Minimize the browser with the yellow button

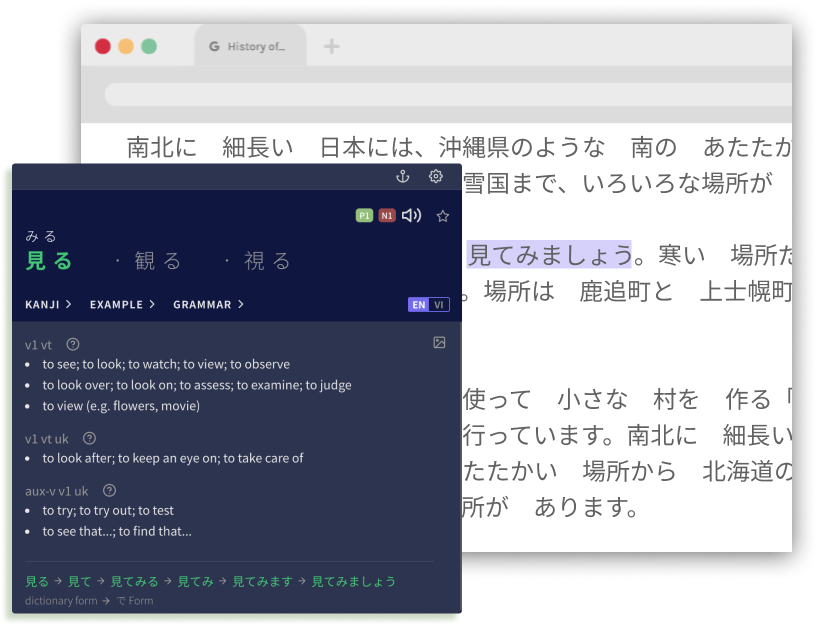tap(126, 47)
